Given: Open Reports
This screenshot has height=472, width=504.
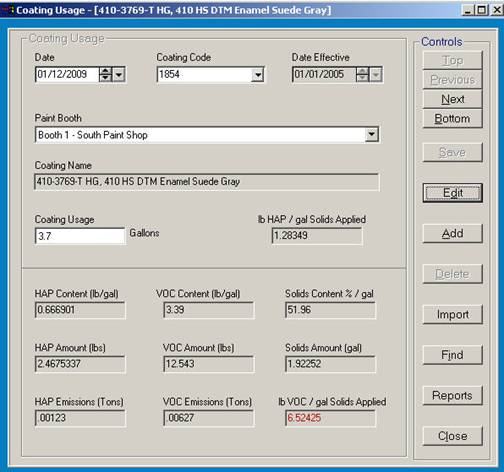Looking at the screenshot, I should [452, 395].
